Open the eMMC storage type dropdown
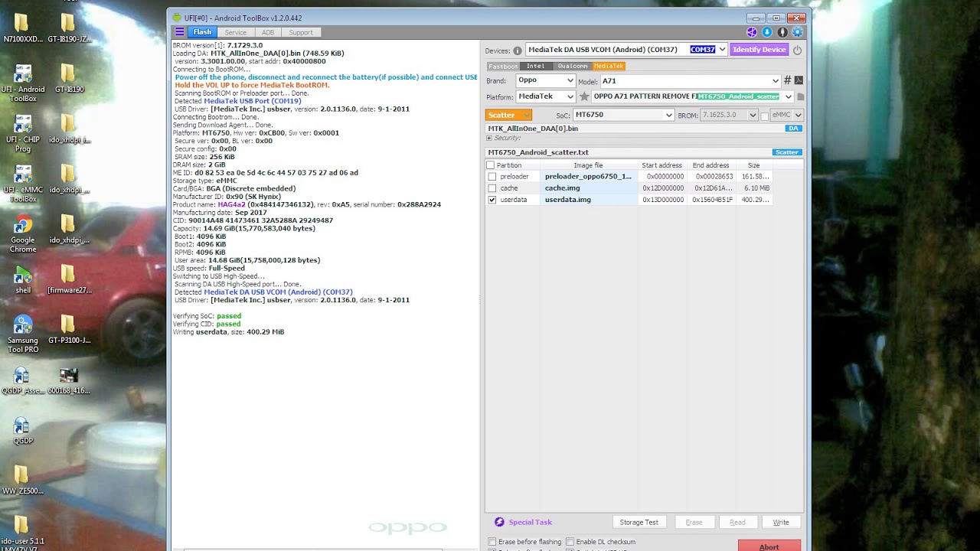This screenshot has width=980, height=551. 786,115
